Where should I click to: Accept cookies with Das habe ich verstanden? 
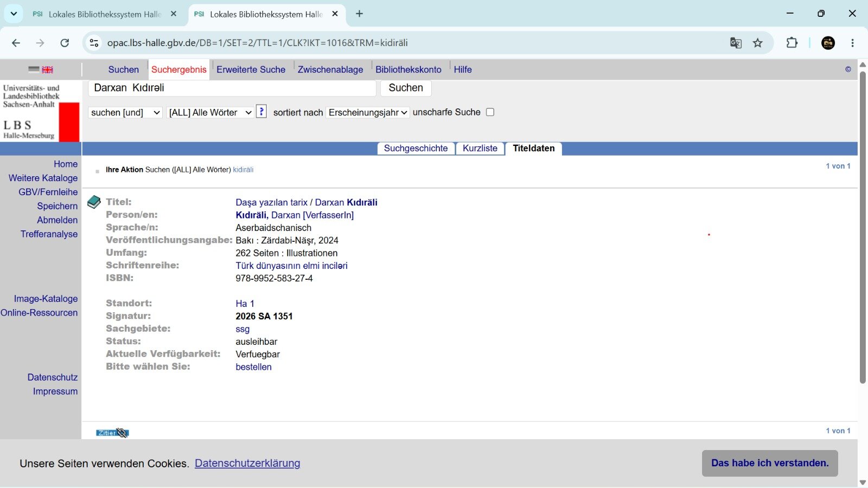click(x=770, y=463)
